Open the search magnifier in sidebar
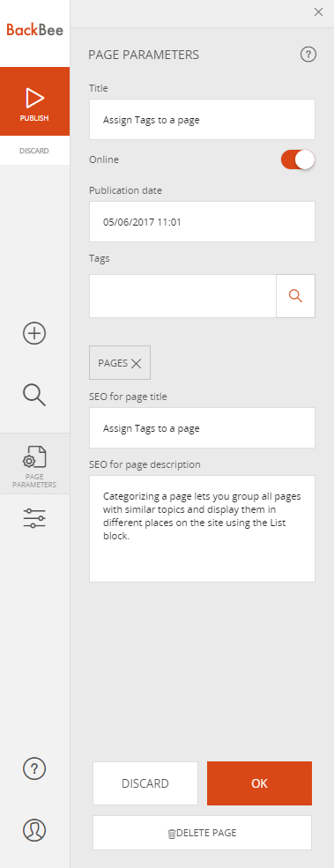334x868 pixels. tap(34, 396)
